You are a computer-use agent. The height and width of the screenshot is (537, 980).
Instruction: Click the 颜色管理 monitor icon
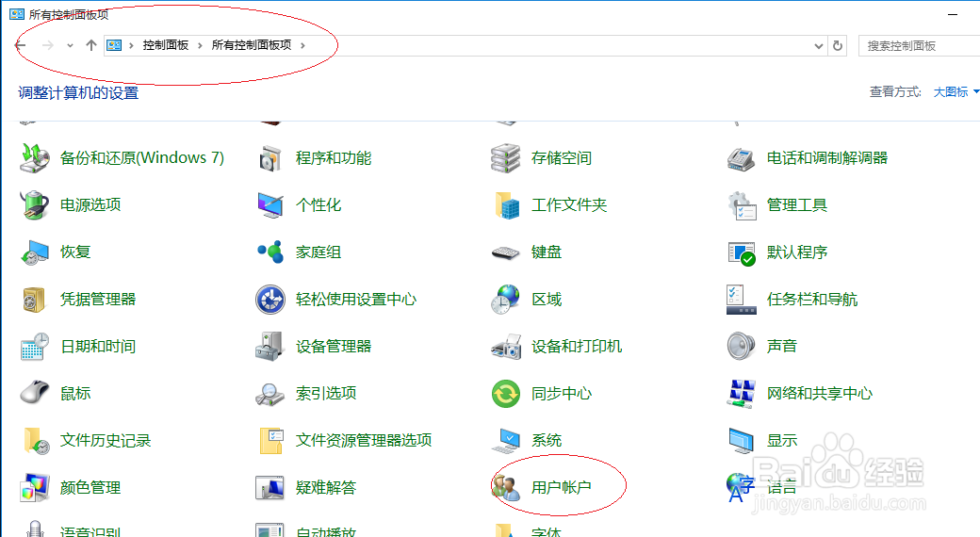click(x=34, y=487)
